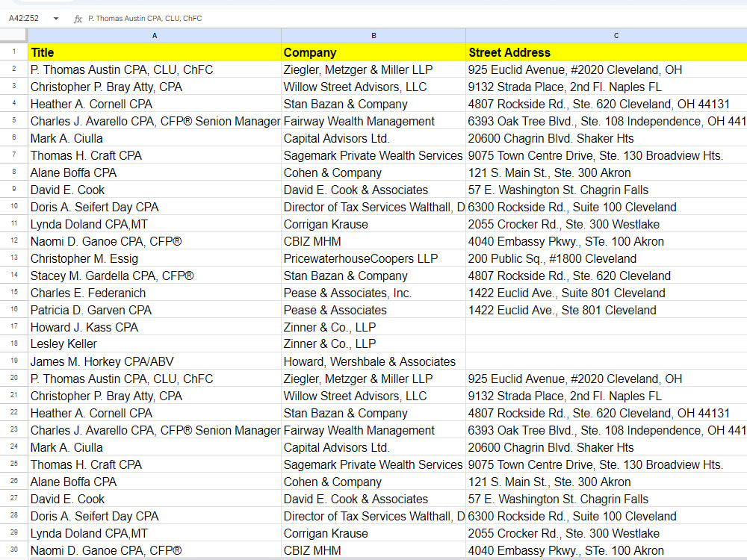Select 57 E. Washington St. address in row 9
This screenshot has height=560, width=747.
tap(607, 190)
